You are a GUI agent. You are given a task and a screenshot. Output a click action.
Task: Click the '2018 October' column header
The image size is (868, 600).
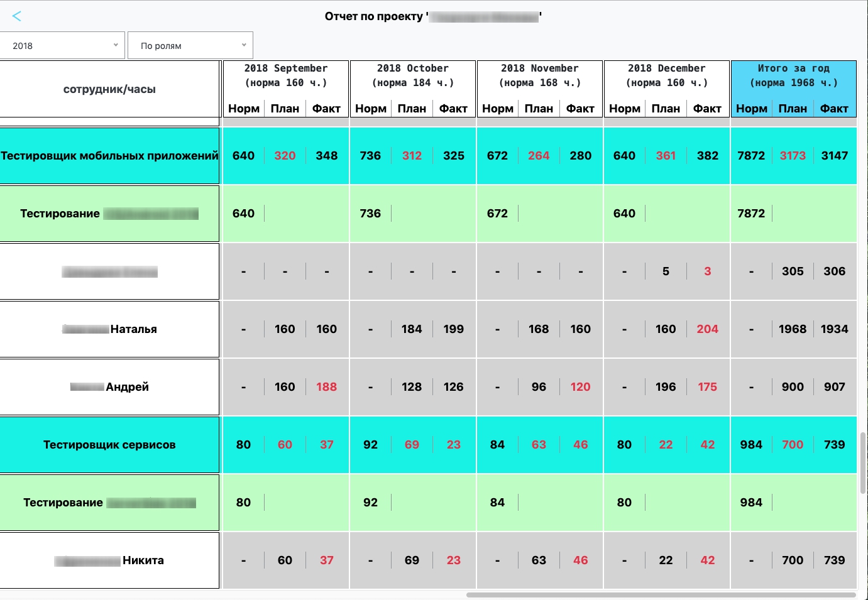pos(413,75)
